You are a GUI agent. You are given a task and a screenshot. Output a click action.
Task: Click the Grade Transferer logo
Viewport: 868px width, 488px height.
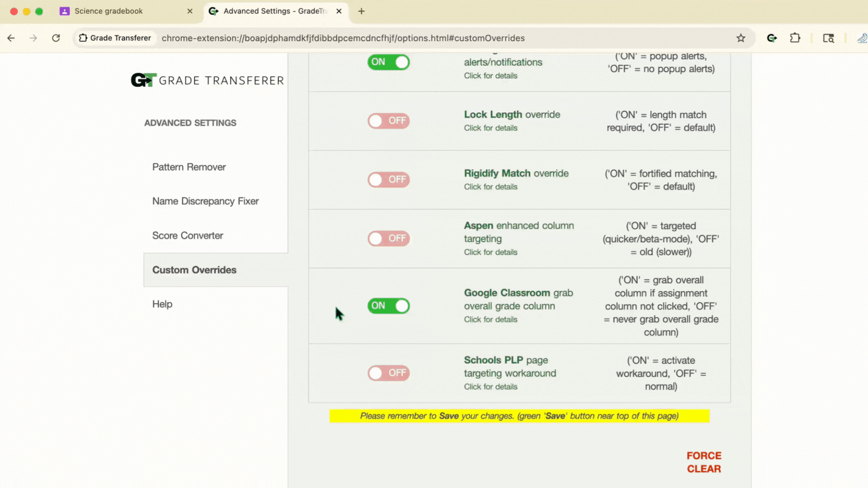(208, 80)
